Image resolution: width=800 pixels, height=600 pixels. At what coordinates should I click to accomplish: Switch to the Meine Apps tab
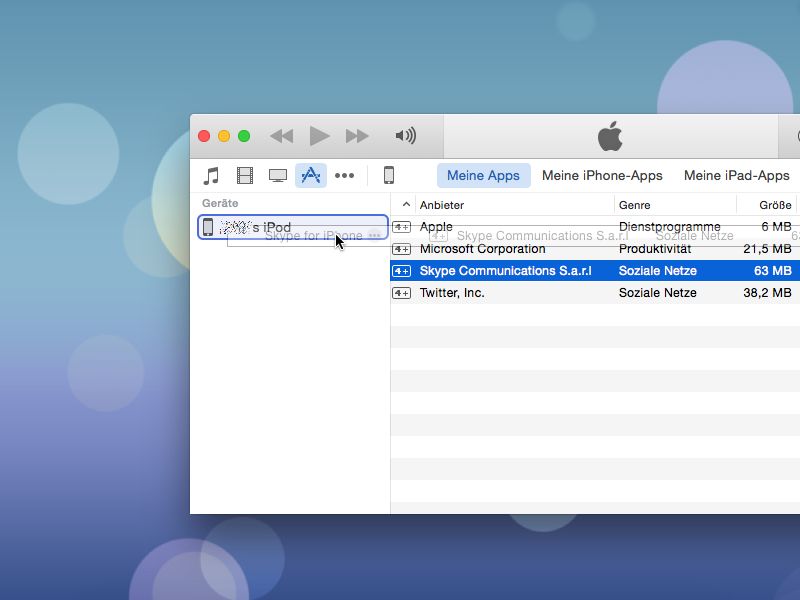point(483,176)
